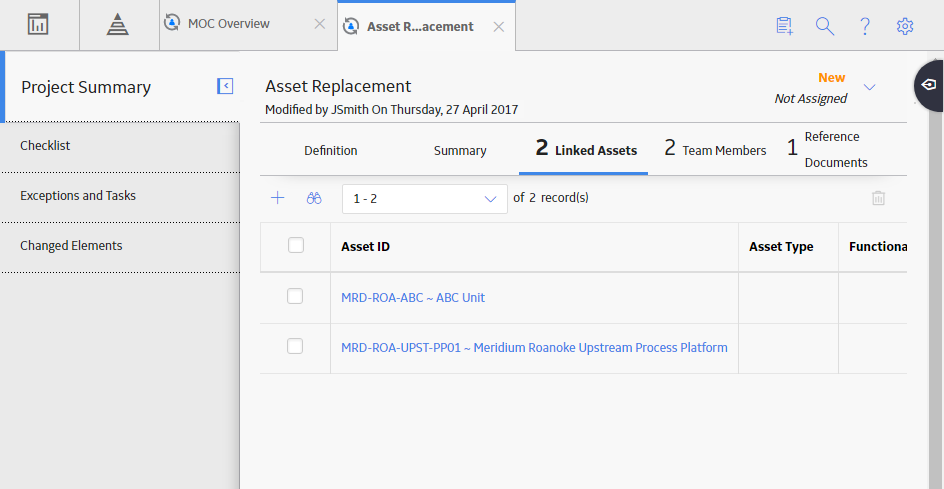Click the binoculars search icon
The width and height of the screenshot is (944, 489).
[314, 198]
